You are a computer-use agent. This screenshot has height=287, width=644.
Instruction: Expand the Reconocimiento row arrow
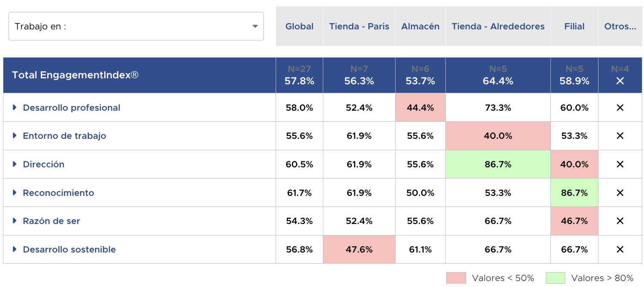coord(14,193)
